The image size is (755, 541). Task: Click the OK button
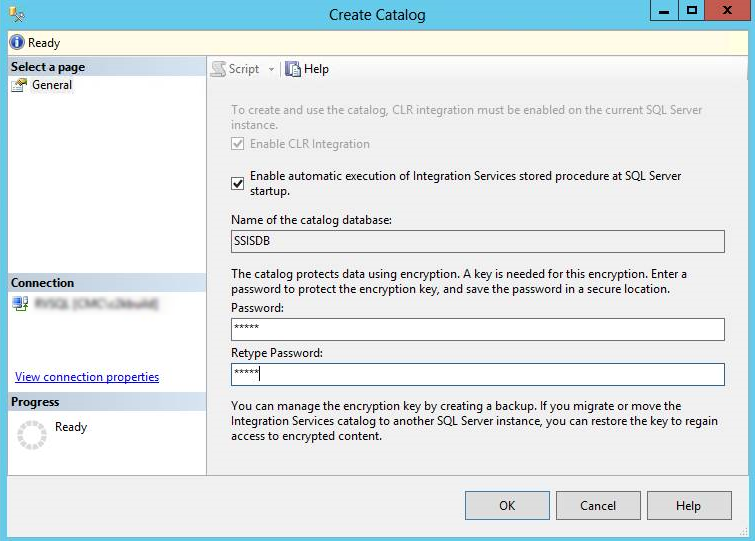coord(507,505)
